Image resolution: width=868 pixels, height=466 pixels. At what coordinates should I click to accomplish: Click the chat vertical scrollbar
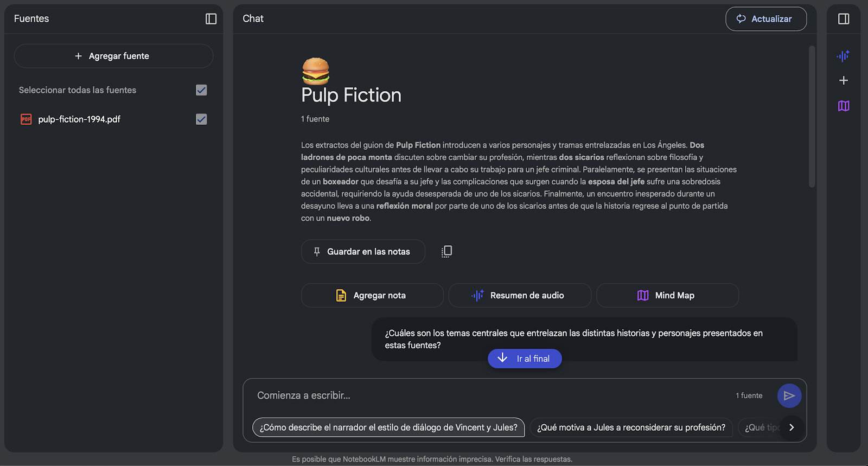pos(812,117)
